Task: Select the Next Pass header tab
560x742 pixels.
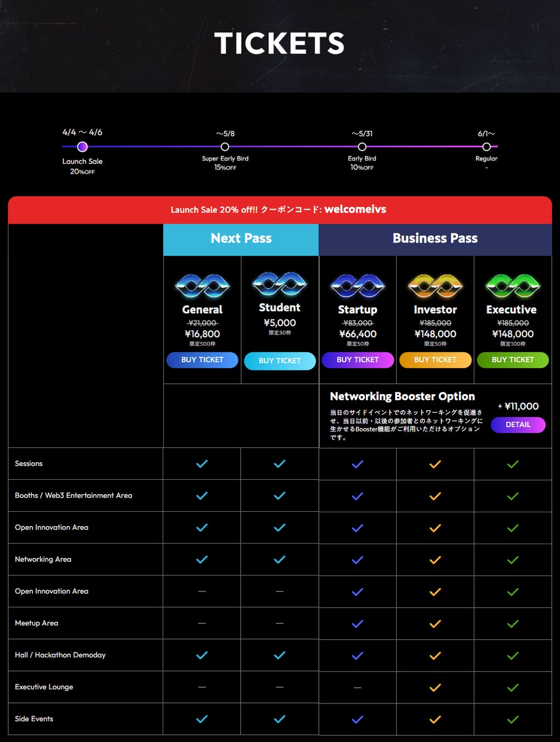Action: [241, 239]
